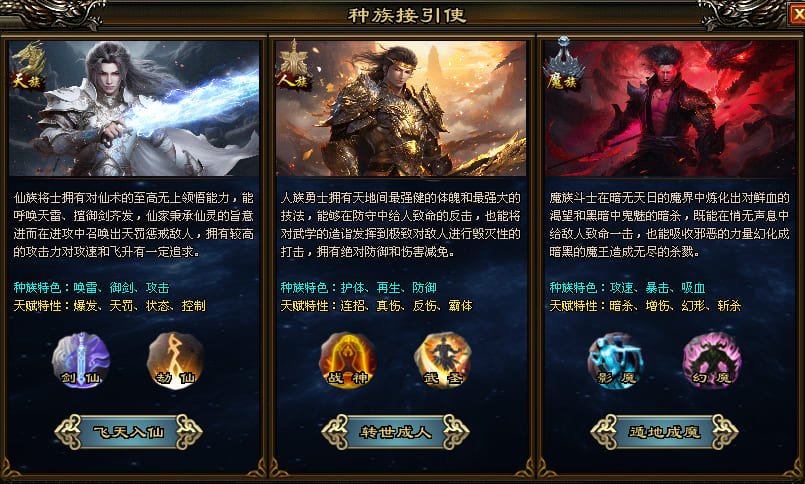The image size is (805, 484).
Task: Click the 人族 天赋特性 text line
Action: tap(376, 306)
